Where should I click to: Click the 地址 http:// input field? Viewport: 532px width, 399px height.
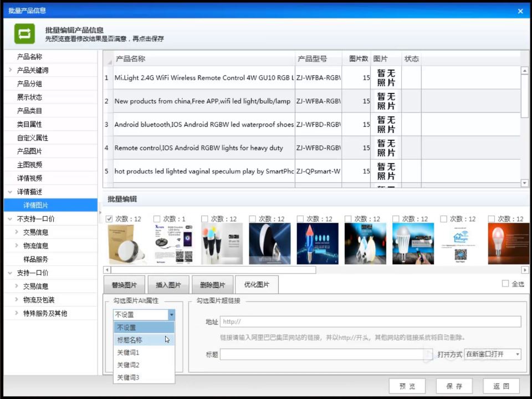pyautogui.click(x=371, y=321)
